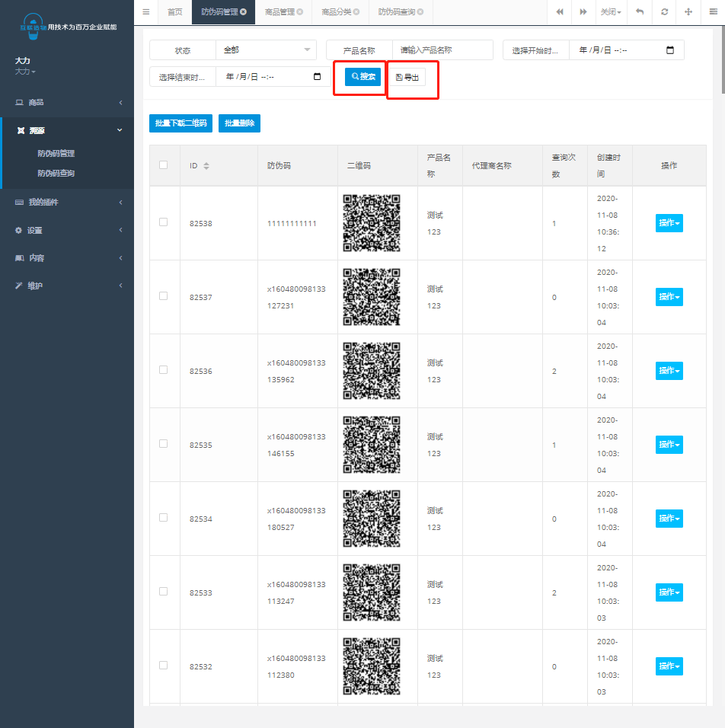725x728 pixels.
Task: Open the 大力 user dropdown in the sidebar
Action: click(x=25, y=72)
